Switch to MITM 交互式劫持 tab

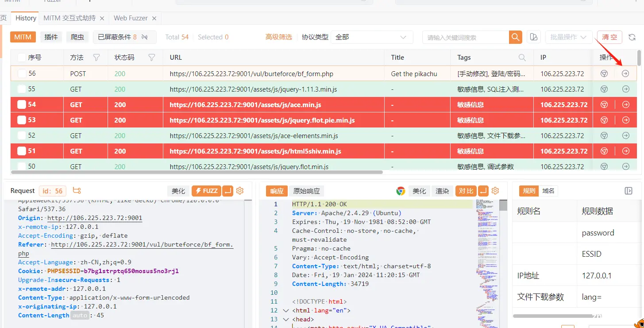pos(69,18)
